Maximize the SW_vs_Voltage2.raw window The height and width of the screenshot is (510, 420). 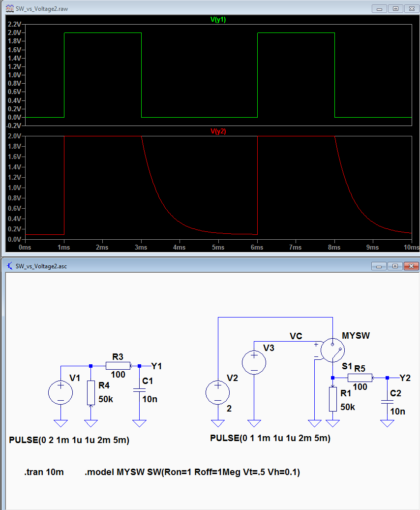[395, 9]
